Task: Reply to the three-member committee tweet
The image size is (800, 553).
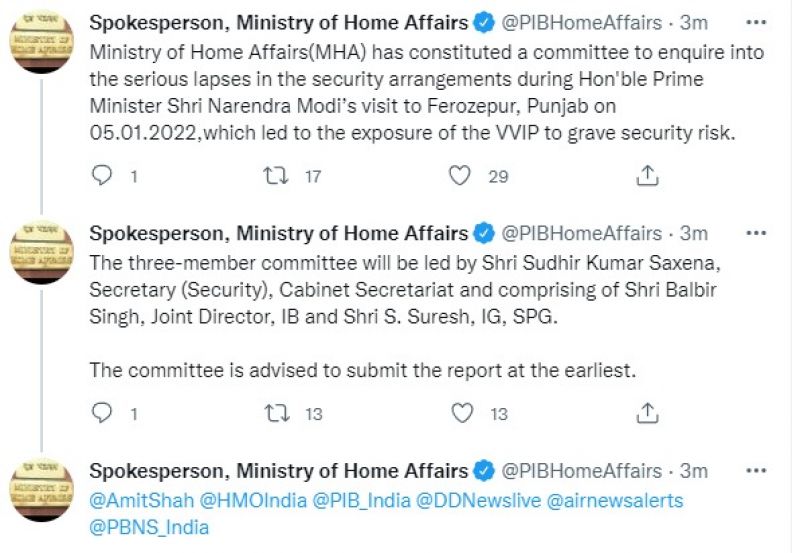Action: pyautogui.click(x=102, y=412)
